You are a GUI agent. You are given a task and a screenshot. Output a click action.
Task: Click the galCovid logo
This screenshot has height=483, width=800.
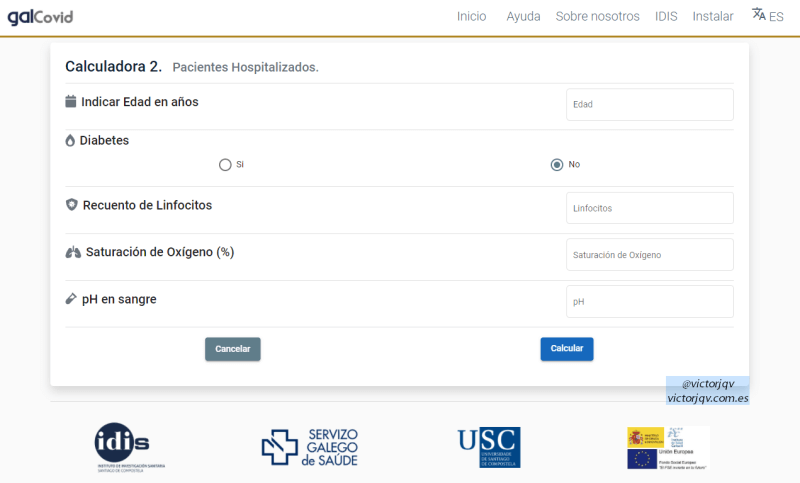click(x=40, y=17)
